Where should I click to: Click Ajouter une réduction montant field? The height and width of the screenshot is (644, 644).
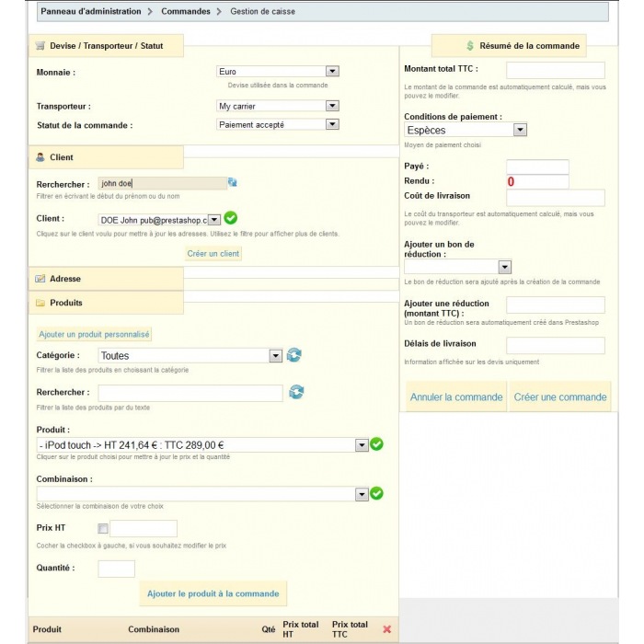tap(556, 305)
